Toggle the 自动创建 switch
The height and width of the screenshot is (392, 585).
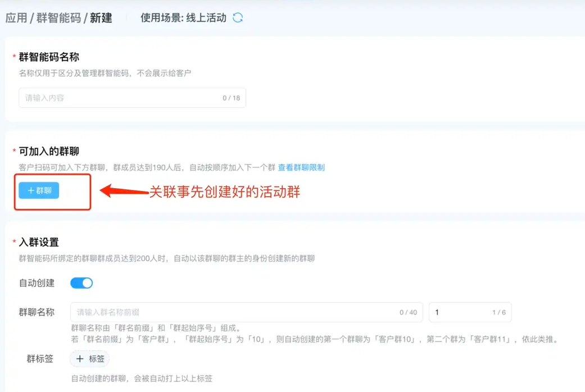pos(81,283)
